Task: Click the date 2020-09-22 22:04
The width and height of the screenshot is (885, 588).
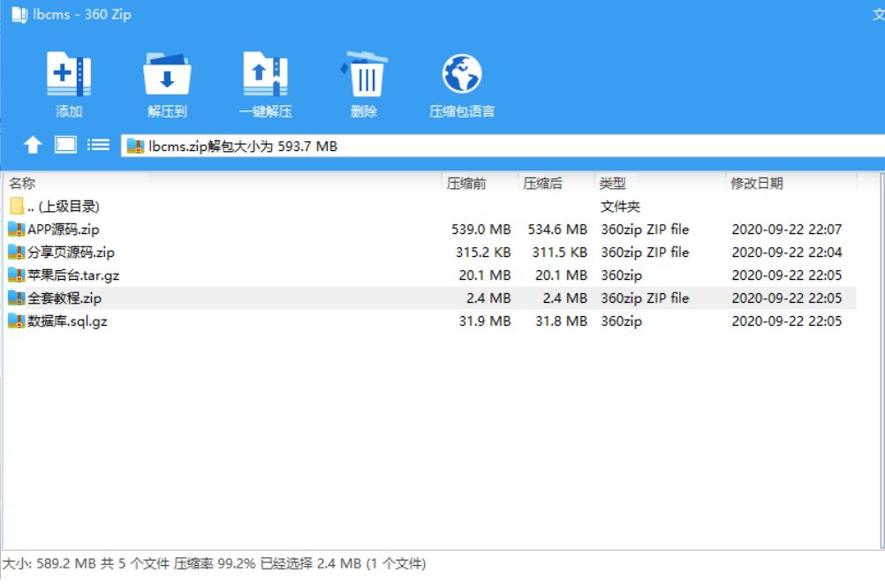Action: pos(787,253)
